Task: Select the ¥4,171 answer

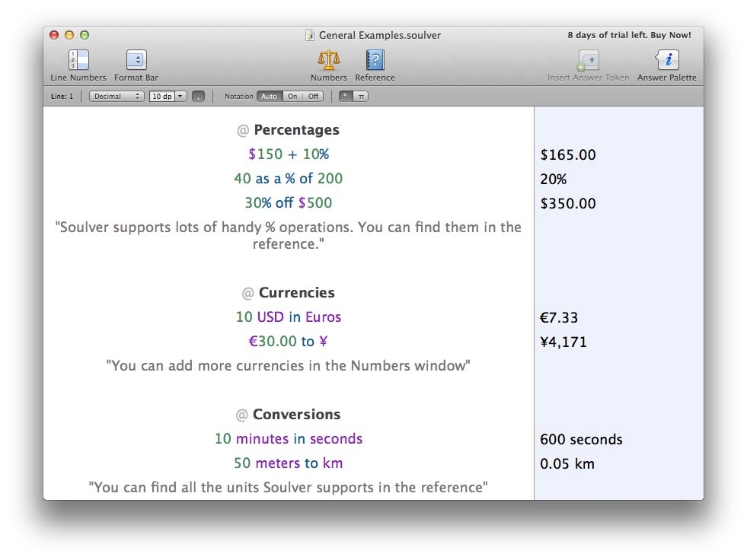Action: (x=563, y=342)
